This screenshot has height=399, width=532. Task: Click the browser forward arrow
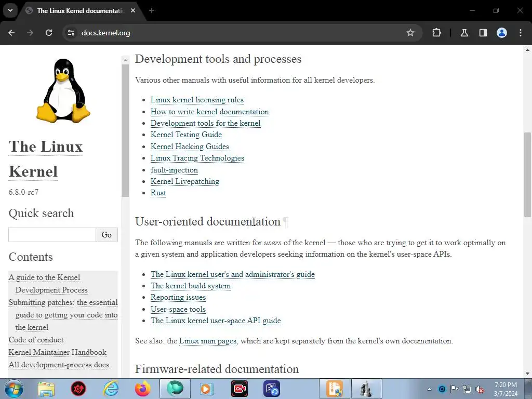pyautogui.click(x=30, y=33)
